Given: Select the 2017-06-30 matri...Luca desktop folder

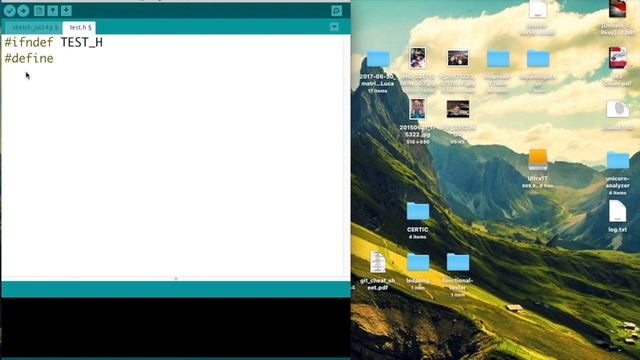Looking at the screenshot, I should tap(378, 59).
